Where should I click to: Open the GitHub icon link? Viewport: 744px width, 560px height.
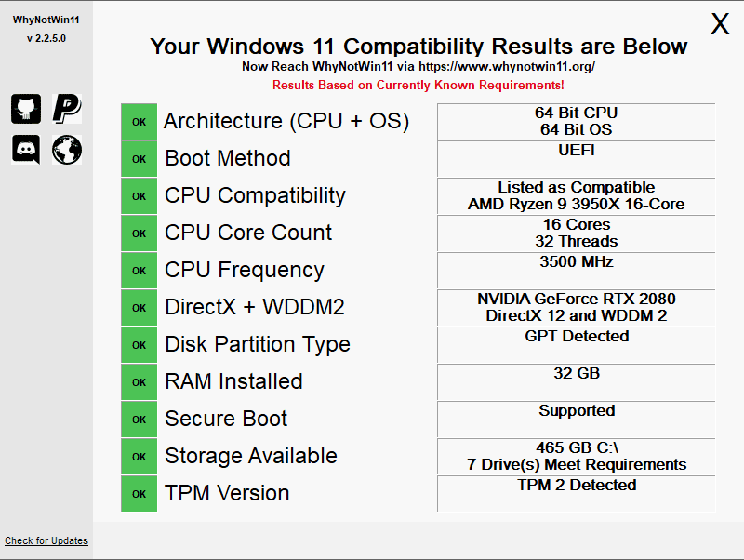click(26, 109)
